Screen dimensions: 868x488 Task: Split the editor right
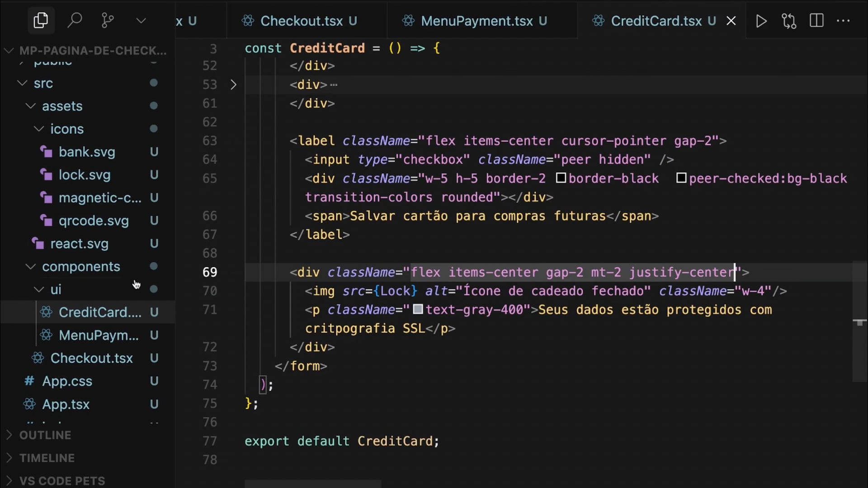[x=816, y=21]
